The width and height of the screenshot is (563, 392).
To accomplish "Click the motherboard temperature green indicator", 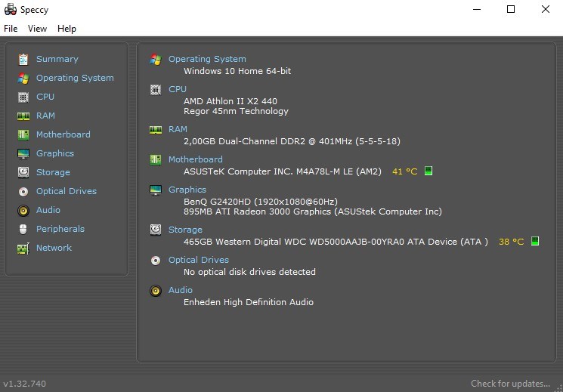I will [428, 171].
